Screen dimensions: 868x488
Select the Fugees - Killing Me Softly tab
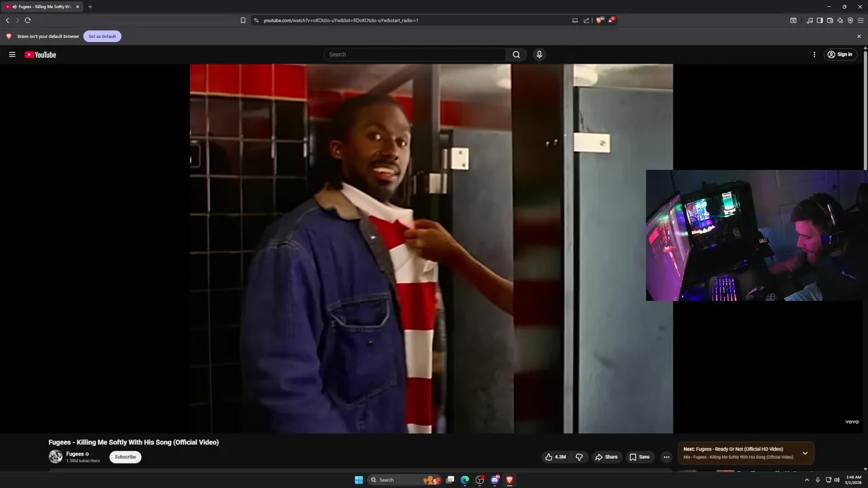pos(42,7)
